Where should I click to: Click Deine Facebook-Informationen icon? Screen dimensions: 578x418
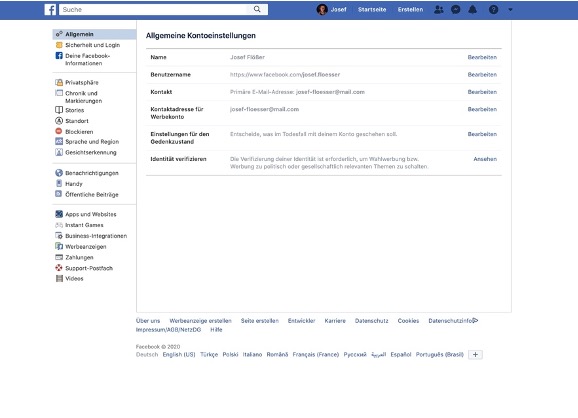tap(59, 56)
